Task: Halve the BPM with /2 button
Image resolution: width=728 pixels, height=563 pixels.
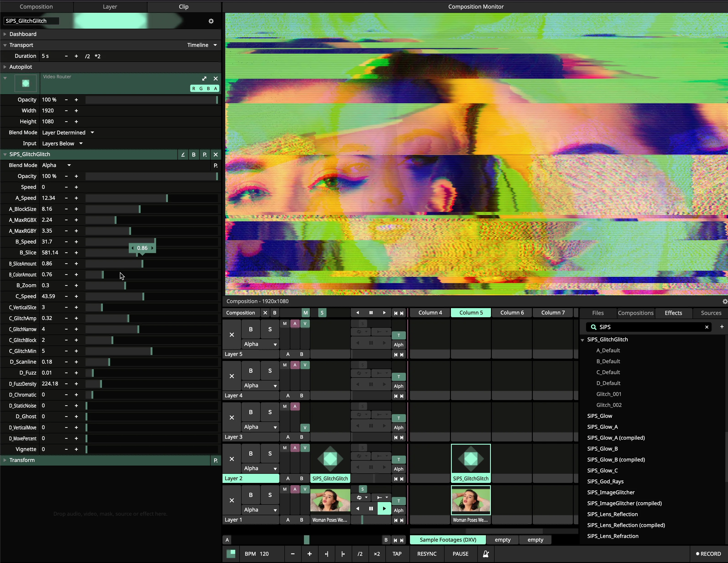Action: [360, 554]
